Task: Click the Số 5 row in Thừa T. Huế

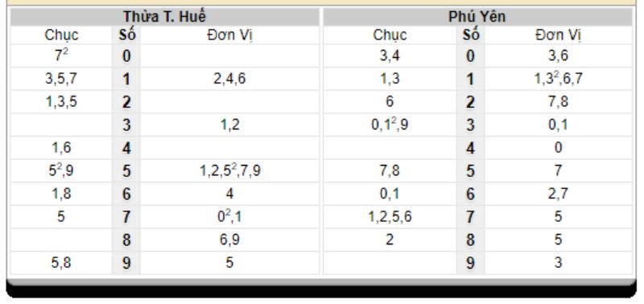Action: 165,170
